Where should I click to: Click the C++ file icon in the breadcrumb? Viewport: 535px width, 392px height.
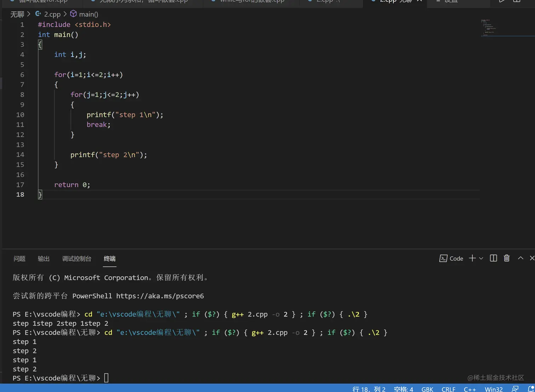pyautogui.click(x=38, y=14)
